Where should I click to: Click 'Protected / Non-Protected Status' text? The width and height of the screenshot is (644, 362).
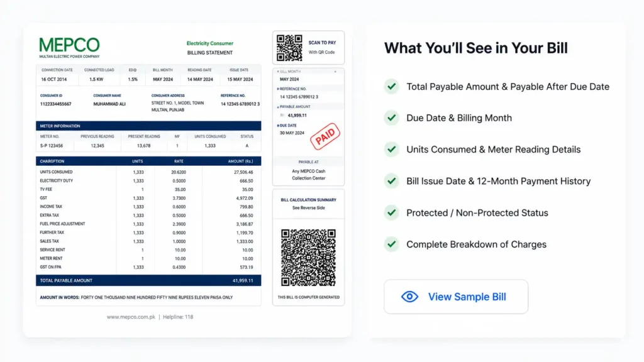pyautogui.click(x=477, y=212)
